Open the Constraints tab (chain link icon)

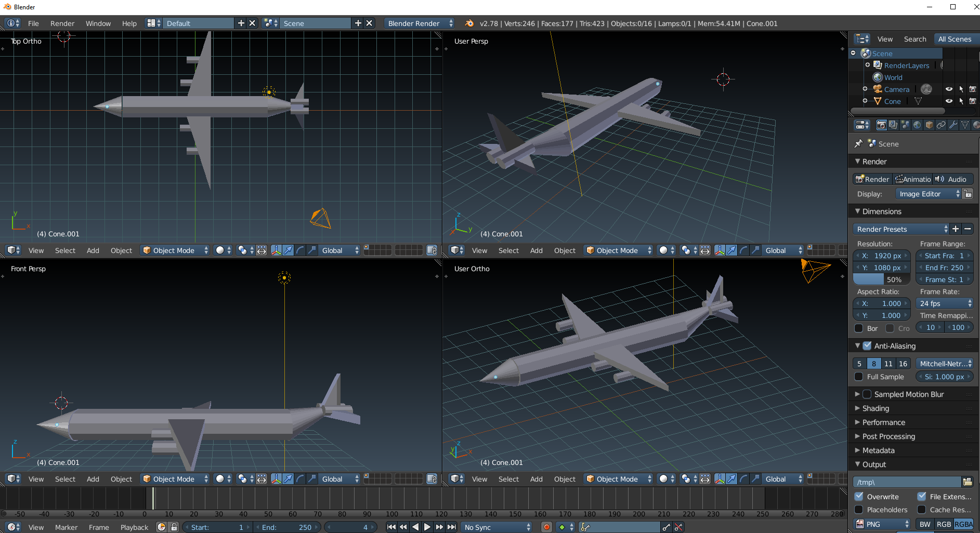[941, 125]
